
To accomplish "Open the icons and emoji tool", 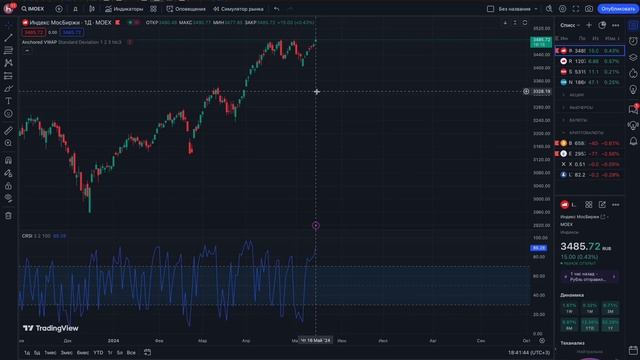I will pos(8,114).
